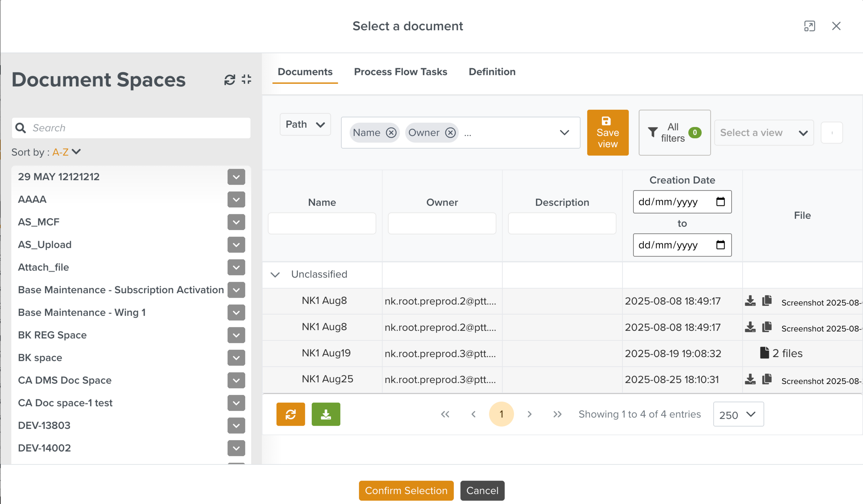Click the green export download button
The height and width of the screenshot is (504, 863).
click(326, 414)
